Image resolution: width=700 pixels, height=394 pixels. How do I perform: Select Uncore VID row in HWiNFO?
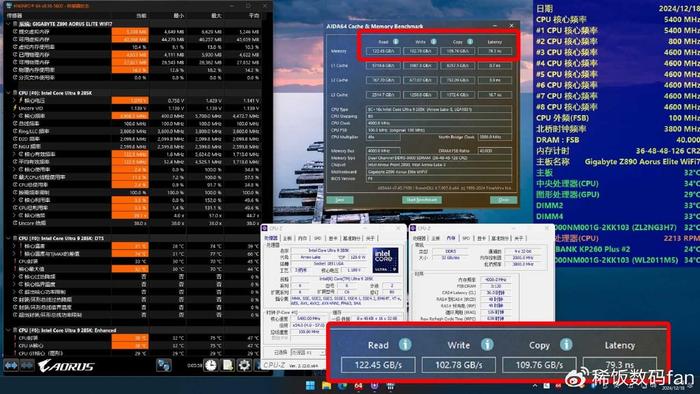click(133, 108)
